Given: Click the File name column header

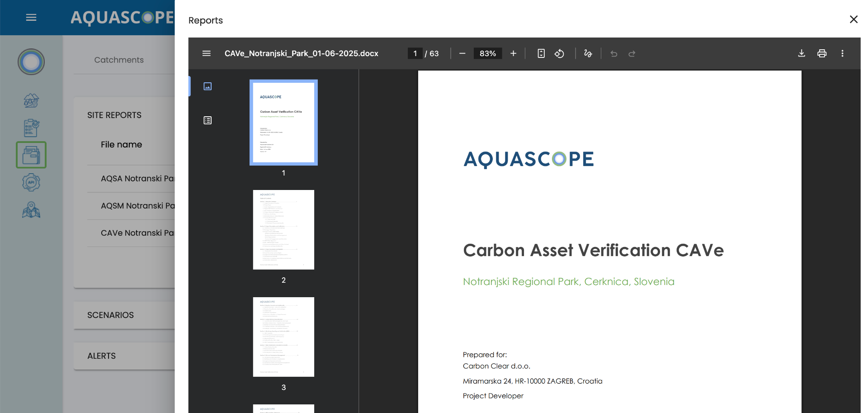Looking at the screenshot, I should [x=121, y=145].
